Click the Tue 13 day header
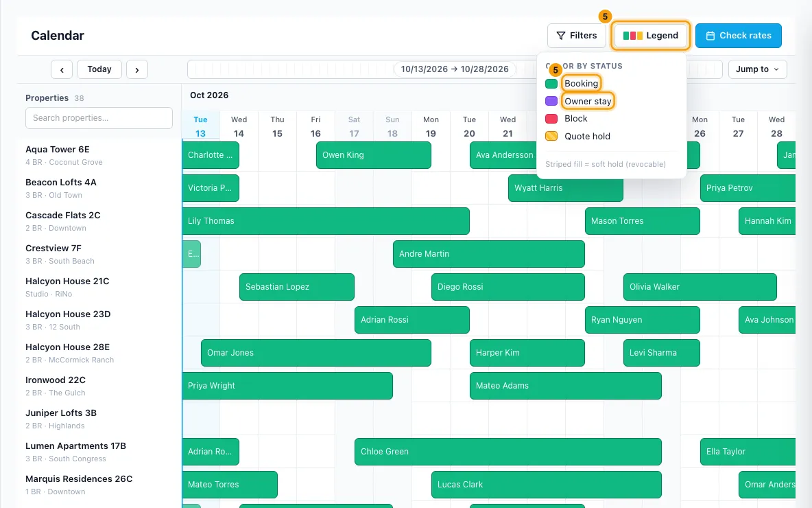 tap(200, 126)
